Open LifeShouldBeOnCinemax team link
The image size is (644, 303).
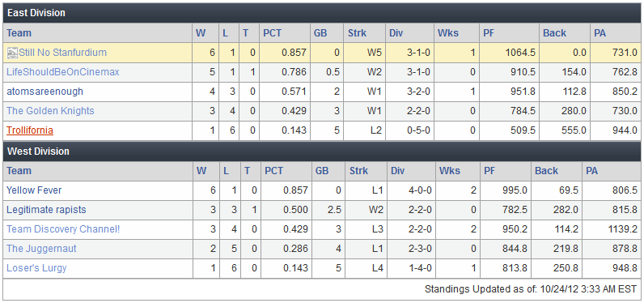[63, 72]
